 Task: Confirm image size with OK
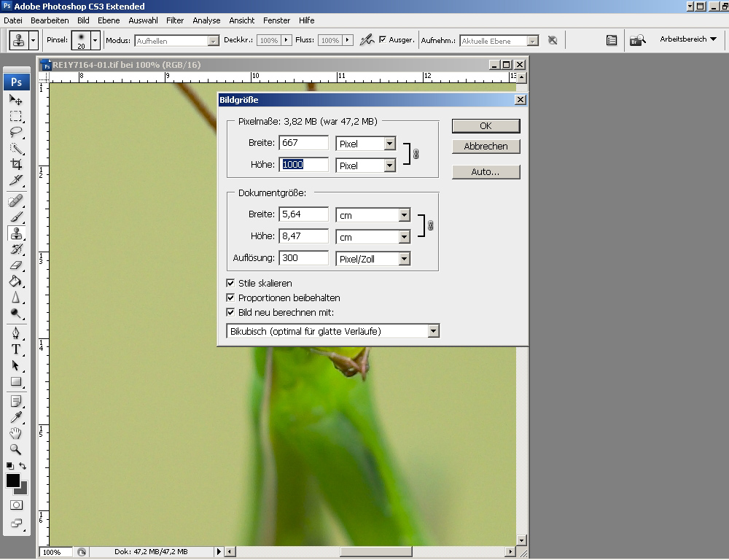[486, 126]
